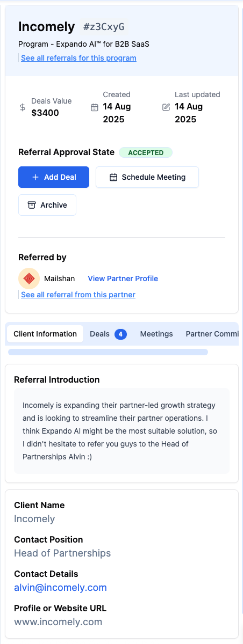
Task: Archive this referral
Action: click(x=47, y=205)
